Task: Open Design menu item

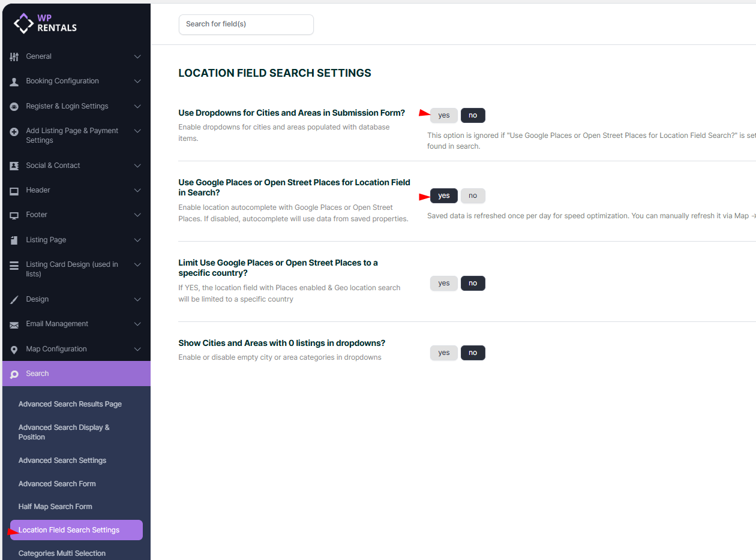Action: 76,299
